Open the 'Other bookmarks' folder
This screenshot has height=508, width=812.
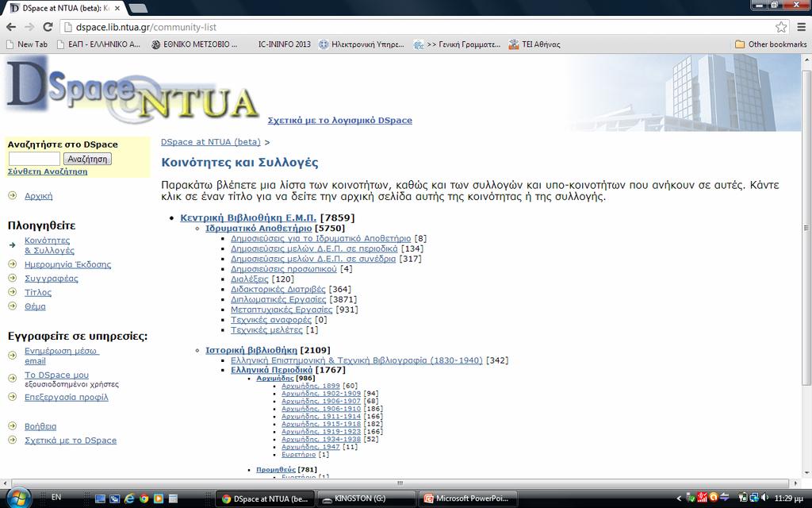pyautogui.click(x=771, y=44)
